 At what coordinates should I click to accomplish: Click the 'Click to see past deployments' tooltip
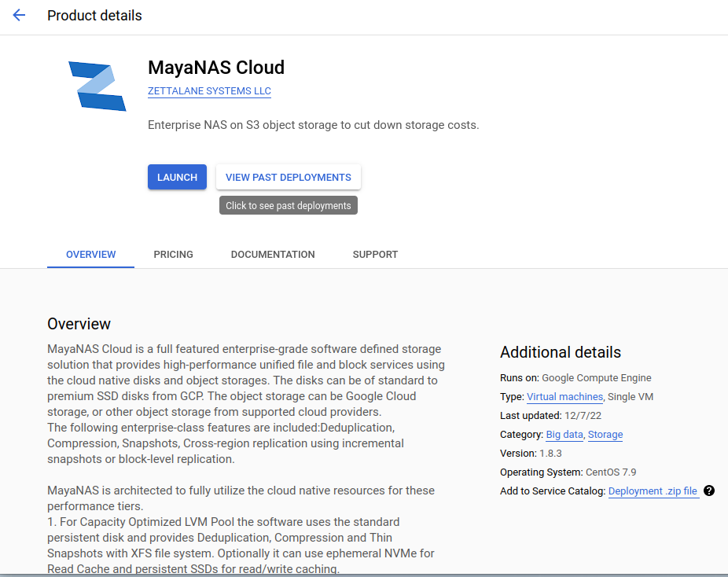(x=288, y=205)
